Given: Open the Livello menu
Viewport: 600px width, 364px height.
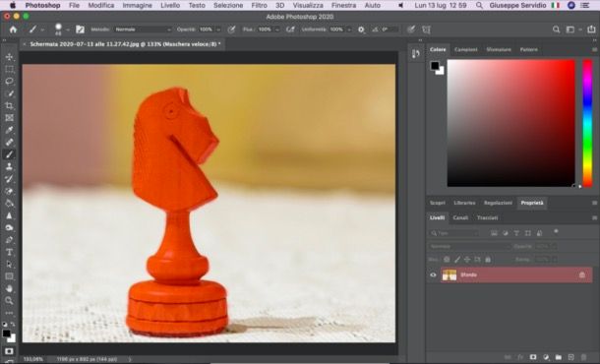Looking at the screenshot, I should click(170, 5).
